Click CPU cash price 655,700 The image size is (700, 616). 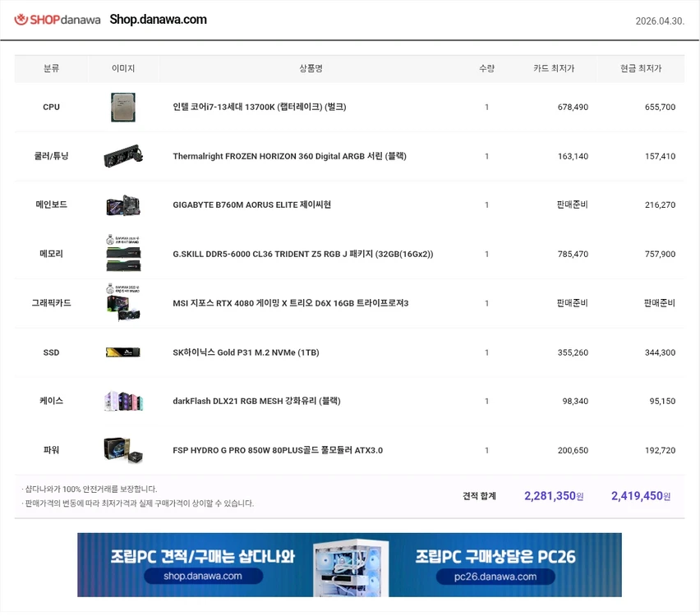660,107
